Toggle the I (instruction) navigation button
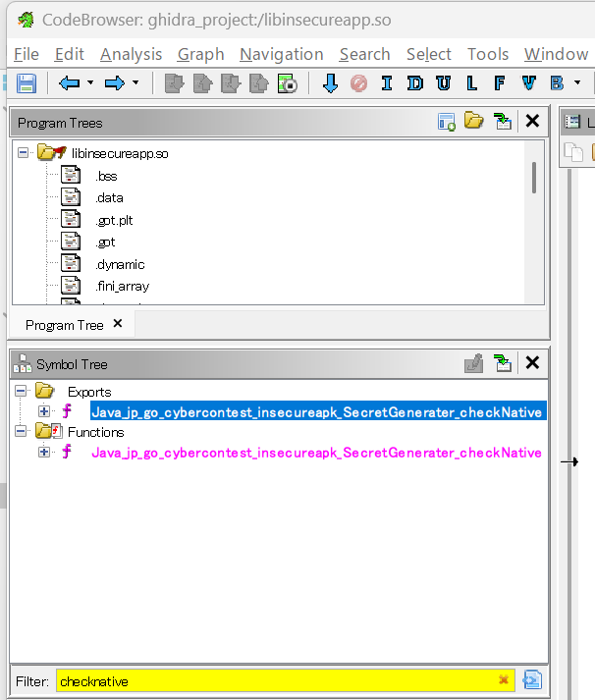Image resolution: width=595 pixels, height=700 pixels. tap(387, 83)
